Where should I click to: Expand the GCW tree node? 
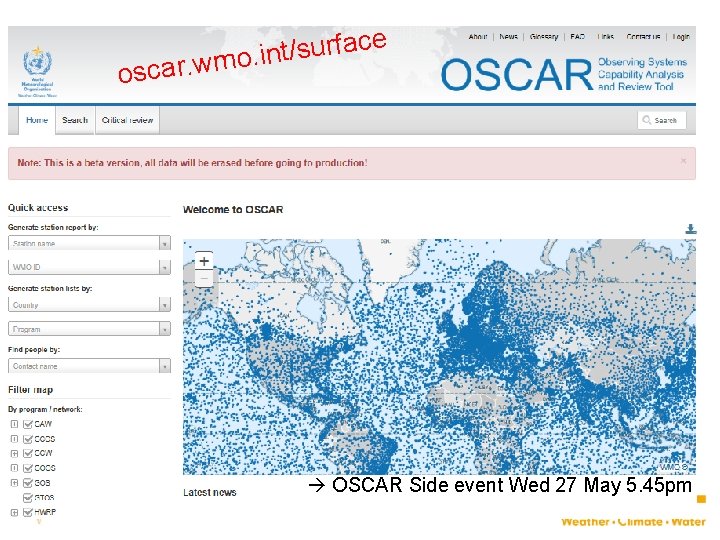point(14,454)
